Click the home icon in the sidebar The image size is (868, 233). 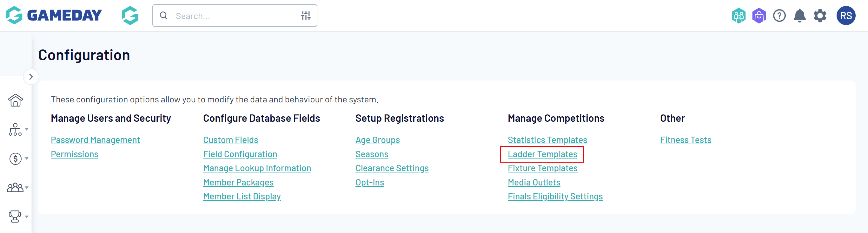pos(16,100)
